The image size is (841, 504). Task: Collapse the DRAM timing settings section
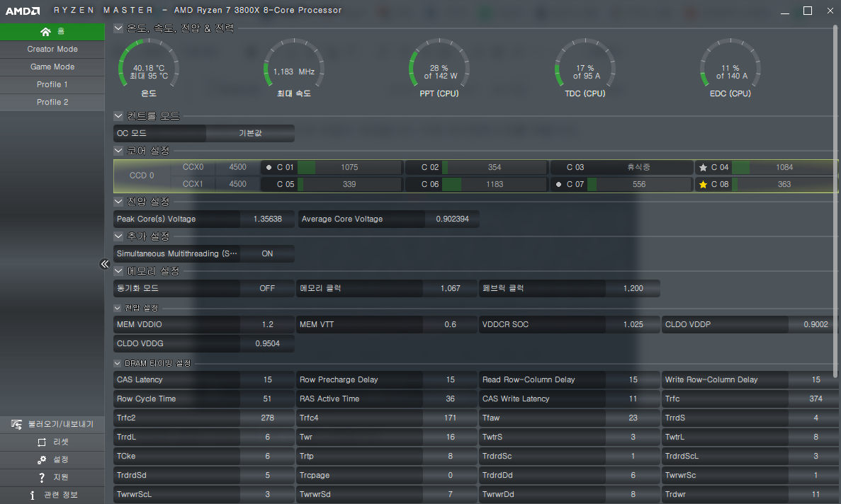[118, 363]
